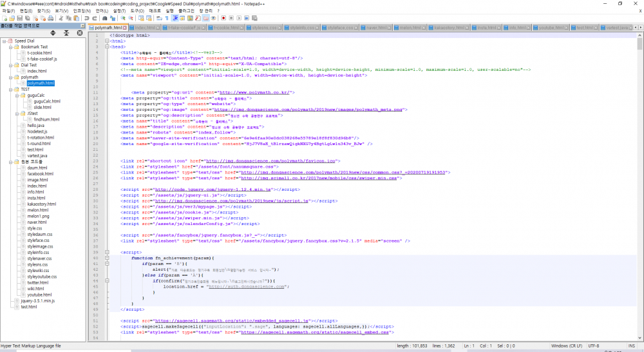Click Save Recorded Macro icon
The image size is (644, 352).
[x=254, y=18]
